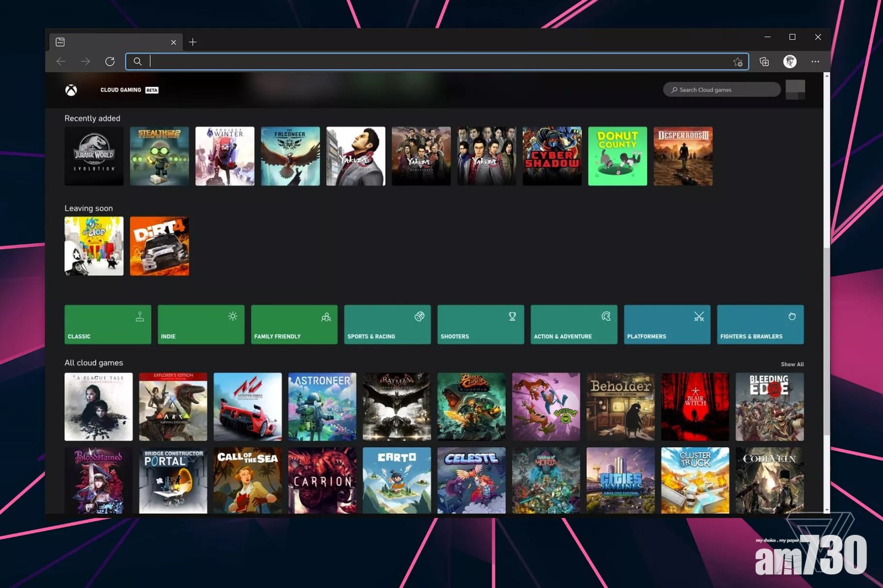Viewport: 883px width, 588px height.
Task: Refresh the page with the reload icon
Action: click(x=110, y=61)
